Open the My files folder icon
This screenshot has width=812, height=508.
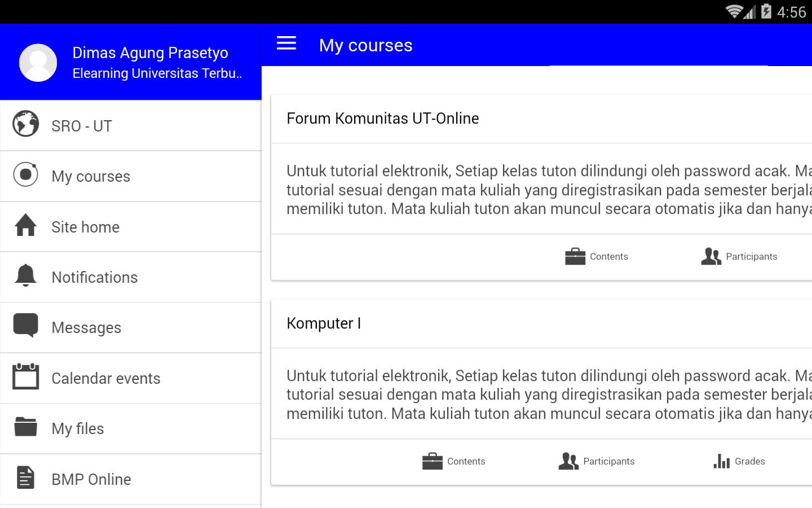coord(26,427)
